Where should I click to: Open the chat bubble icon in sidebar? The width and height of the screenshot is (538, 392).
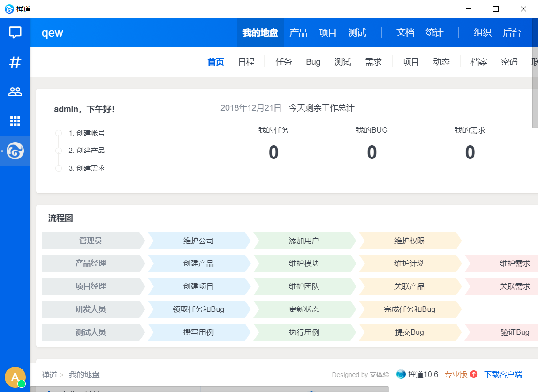[x=15, y=33]
